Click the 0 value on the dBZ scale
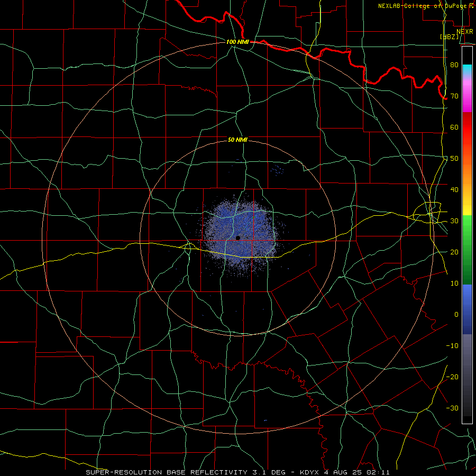 [x=456, y=315]
